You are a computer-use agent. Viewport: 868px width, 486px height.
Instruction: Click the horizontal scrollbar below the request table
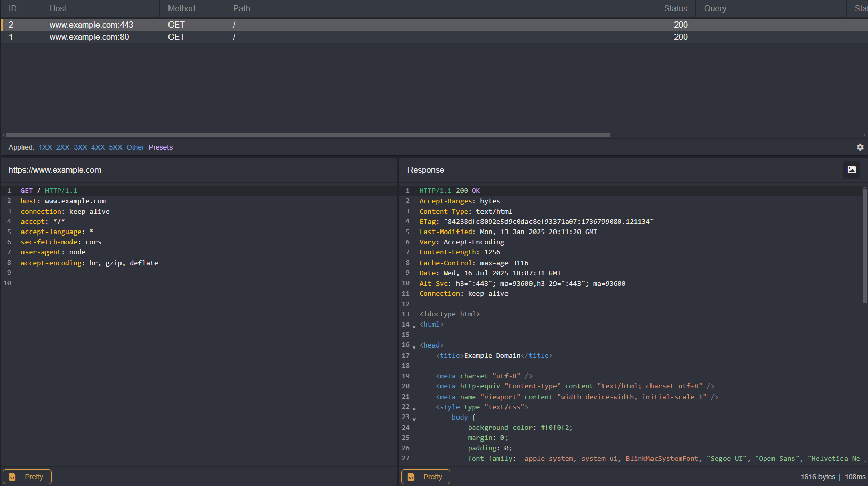[306, 135]
